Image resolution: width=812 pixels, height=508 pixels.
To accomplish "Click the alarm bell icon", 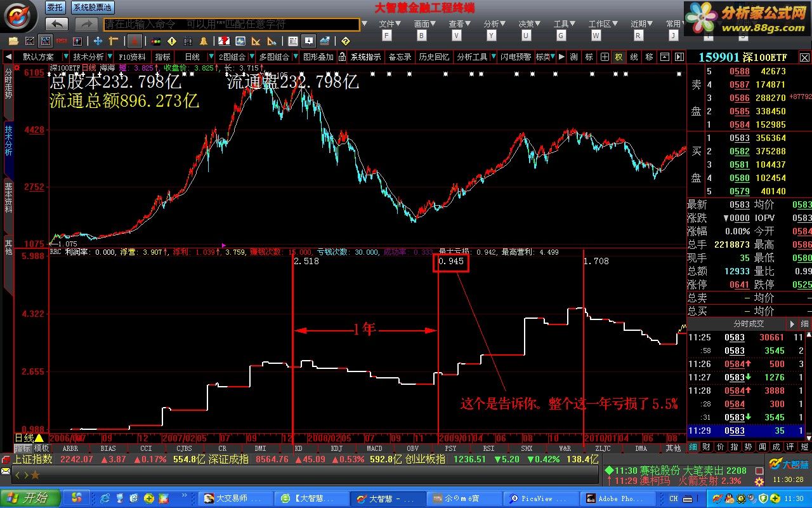I will pos(204,41).
